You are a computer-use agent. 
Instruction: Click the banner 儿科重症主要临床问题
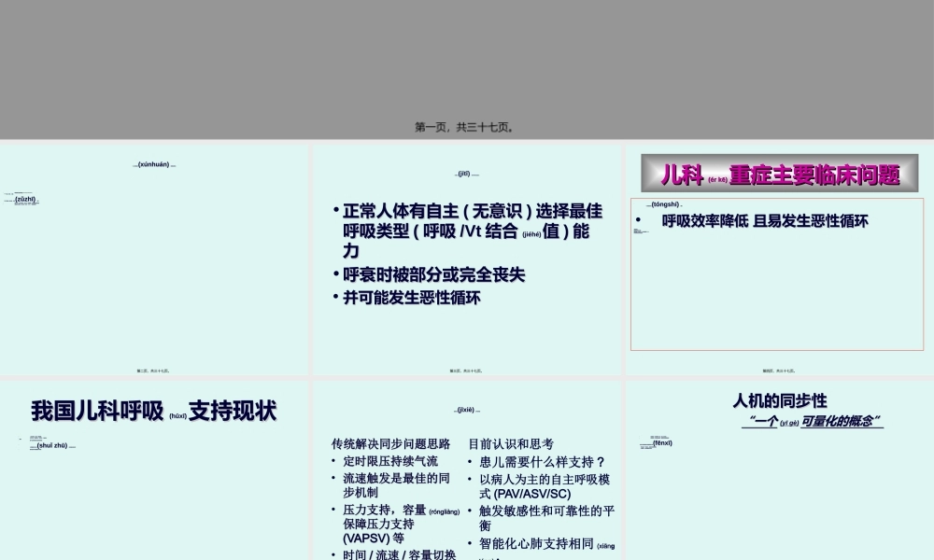coord(776,173)
